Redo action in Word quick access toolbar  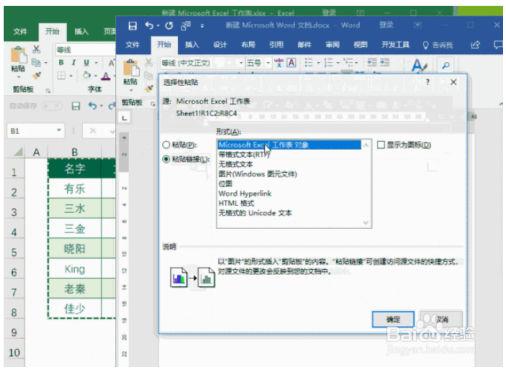point(169,26)
